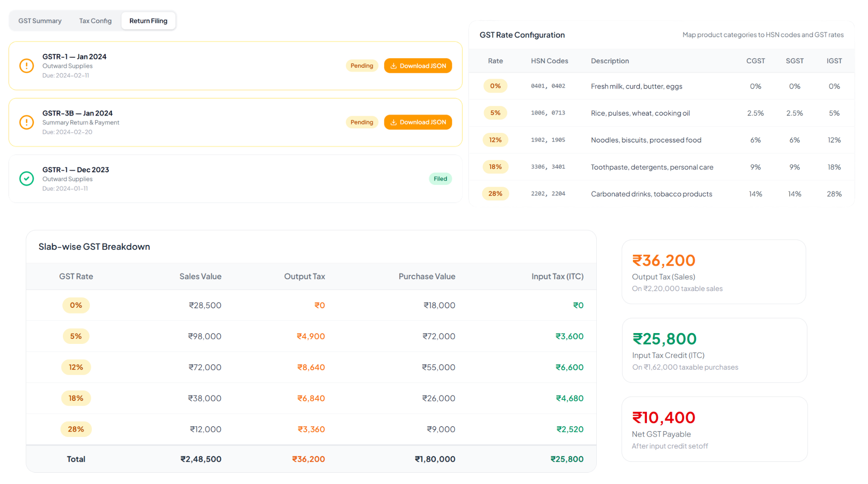Download JSON for GSTR-1 Jan 2024
This screenshot has height=484, width=868.
[418, 66]
